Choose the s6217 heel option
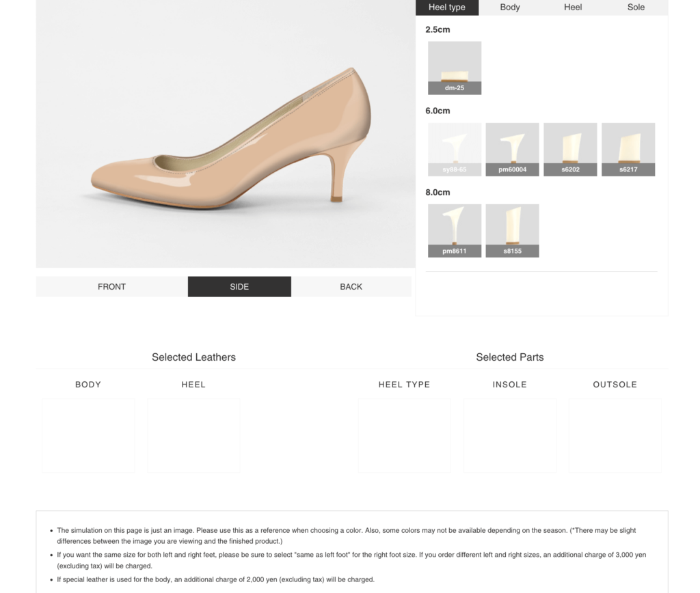Image resolution: width=700 pixels, height=593 pixels. (x=628, y=149)
